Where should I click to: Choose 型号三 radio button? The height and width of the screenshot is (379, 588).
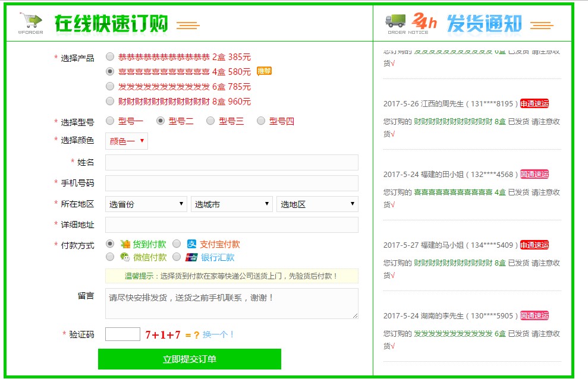click(210, 121)
